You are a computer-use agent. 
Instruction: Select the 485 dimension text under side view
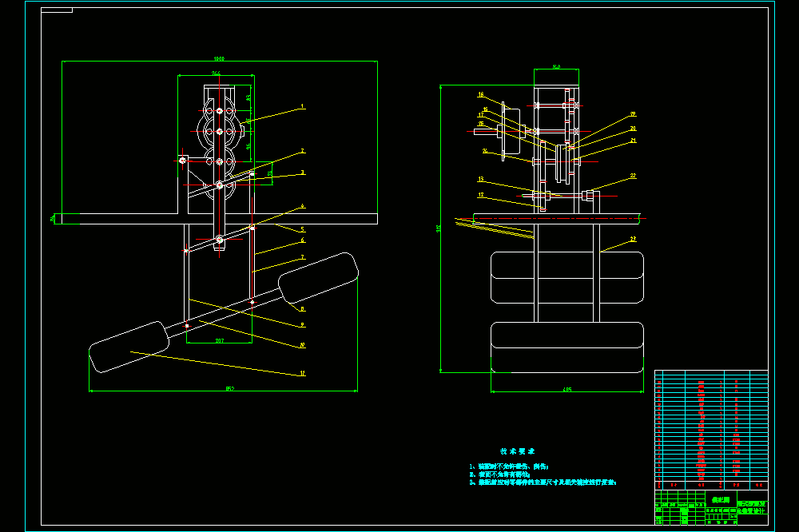tap(567, 389)
